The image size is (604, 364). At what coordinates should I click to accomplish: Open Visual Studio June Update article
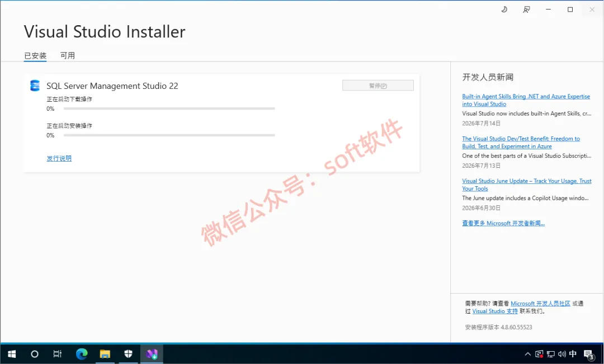click(527, 185)
